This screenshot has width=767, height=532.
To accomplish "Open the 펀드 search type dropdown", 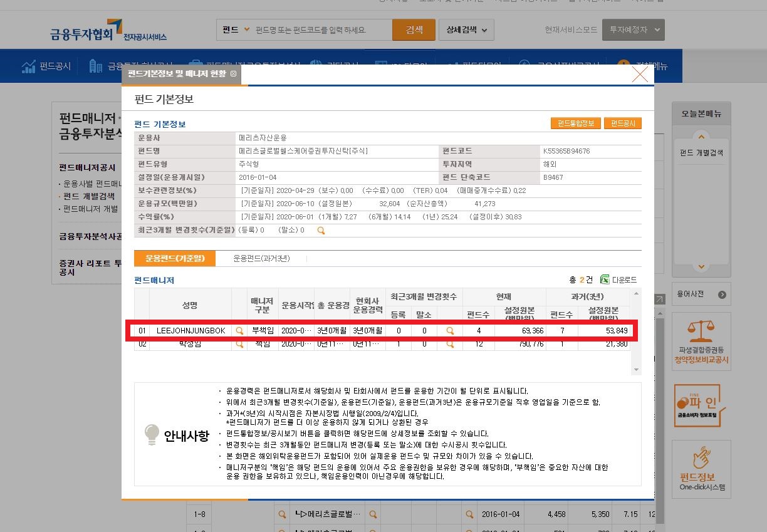I will click(236, 29).
